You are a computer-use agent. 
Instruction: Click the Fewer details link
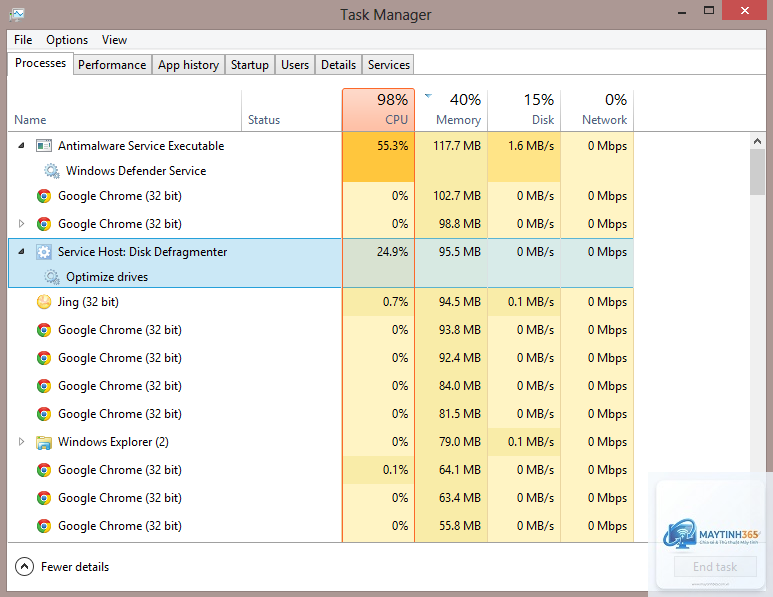point(75,567)
